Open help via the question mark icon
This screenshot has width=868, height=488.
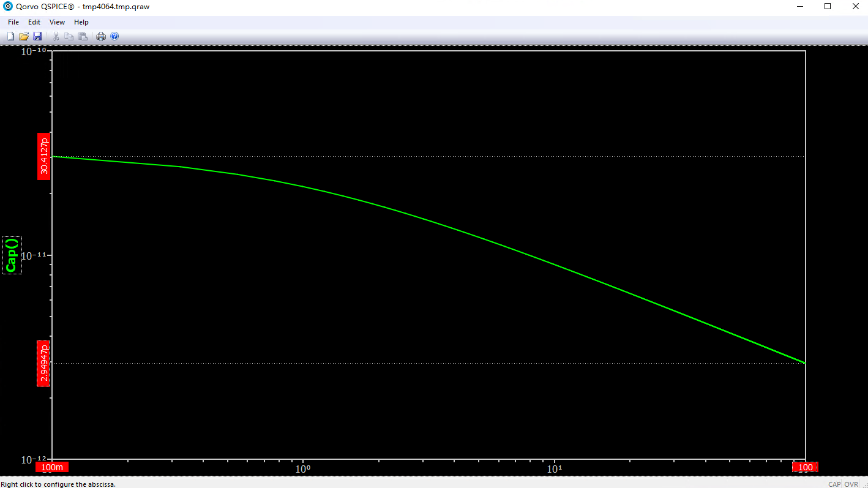(x=114, y=37)
